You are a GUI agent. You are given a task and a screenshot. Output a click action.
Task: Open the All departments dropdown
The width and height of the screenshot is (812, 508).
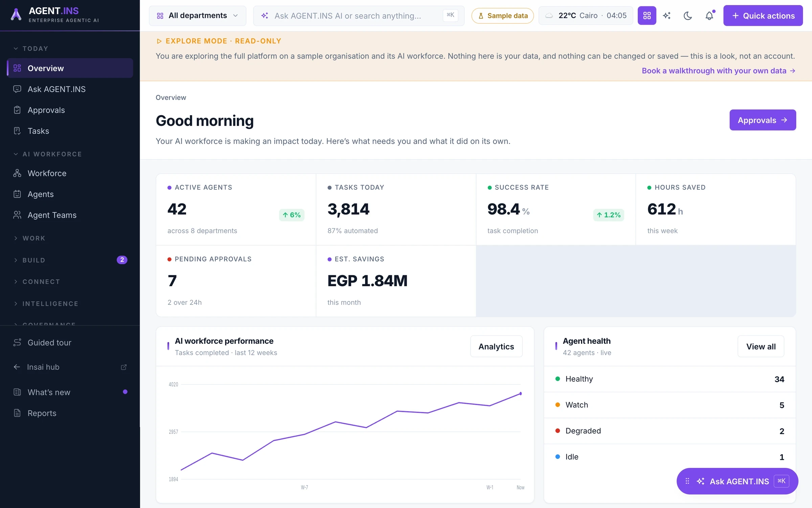[198, 16]
